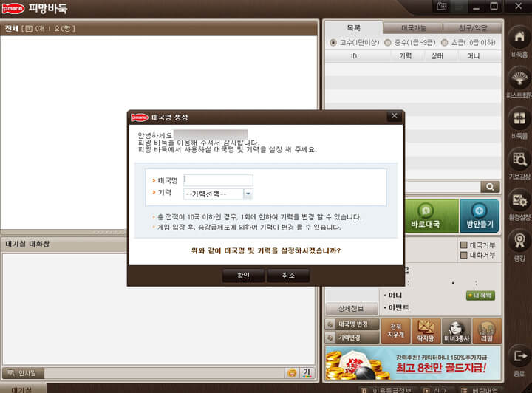This screenshot has width=532, height=393.
Task: Click the 대국명 변경 button
Action: [352, 324]
